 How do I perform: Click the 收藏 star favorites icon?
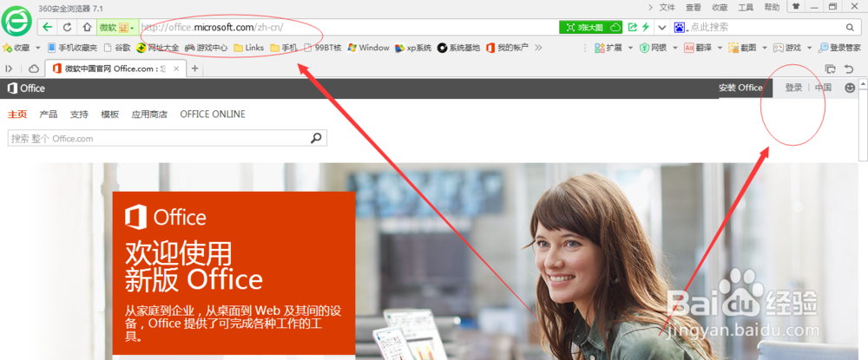point(7,48)
